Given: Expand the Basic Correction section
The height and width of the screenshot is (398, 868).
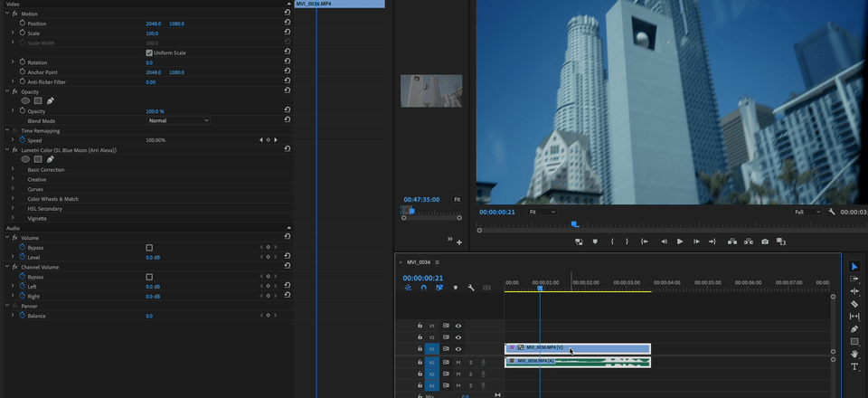Looking at the screenshot, I should pos(13,170).
